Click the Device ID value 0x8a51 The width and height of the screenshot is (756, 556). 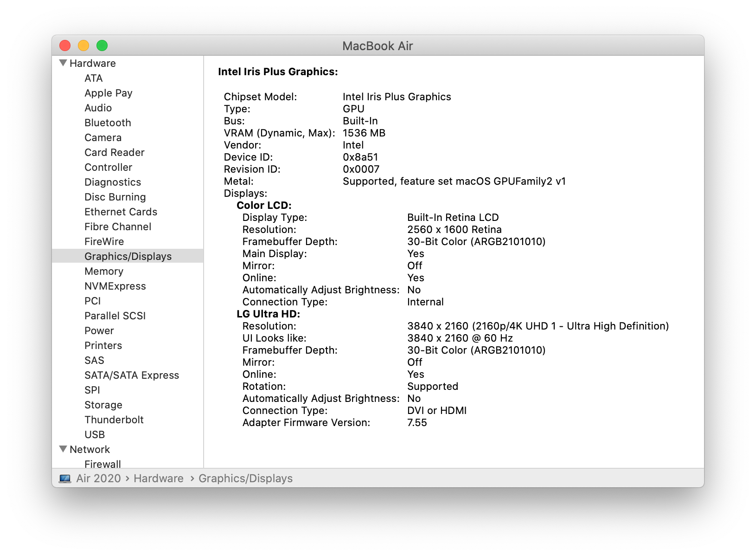(360, 157)
